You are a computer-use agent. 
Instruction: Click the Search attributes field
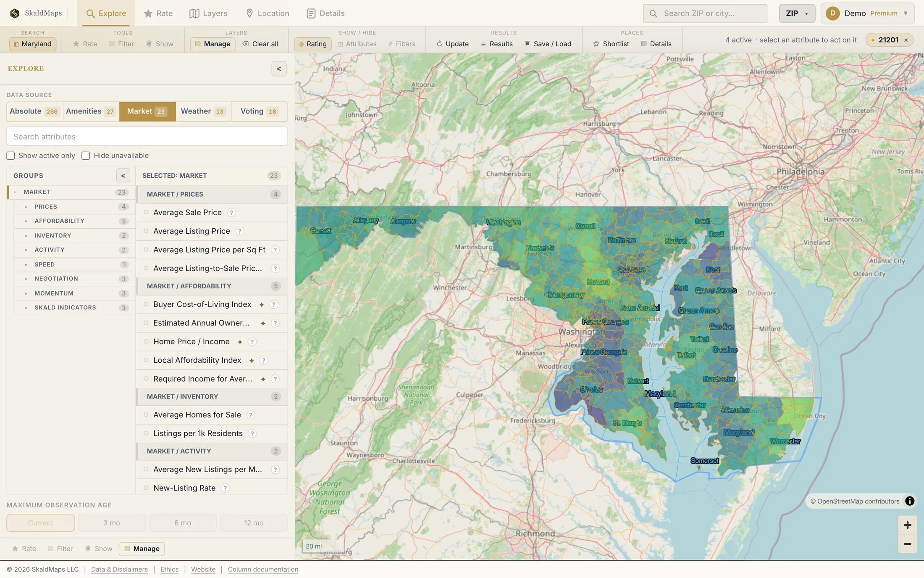point(147,137)
